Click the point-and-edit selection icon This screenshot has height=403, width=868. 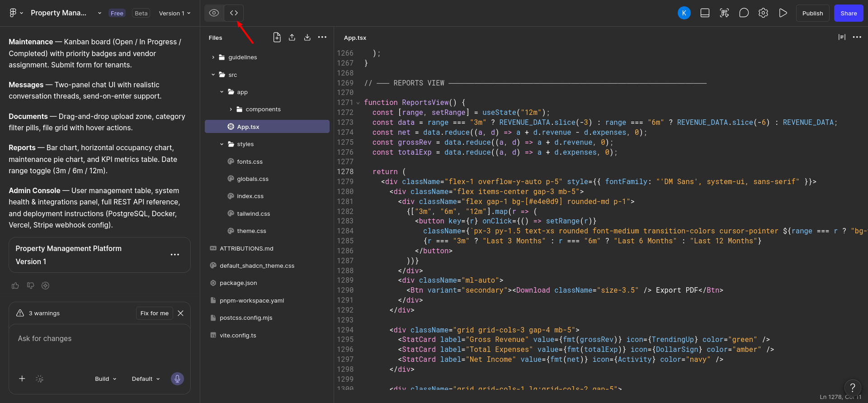(x=724, y=13)
